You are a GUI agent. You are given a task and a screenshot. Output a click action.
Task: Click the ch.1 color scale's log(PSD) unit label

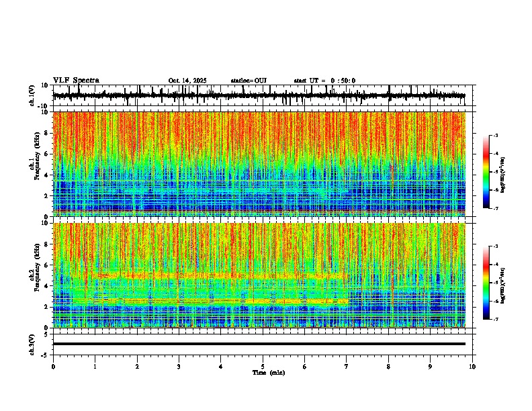point(503,175)
